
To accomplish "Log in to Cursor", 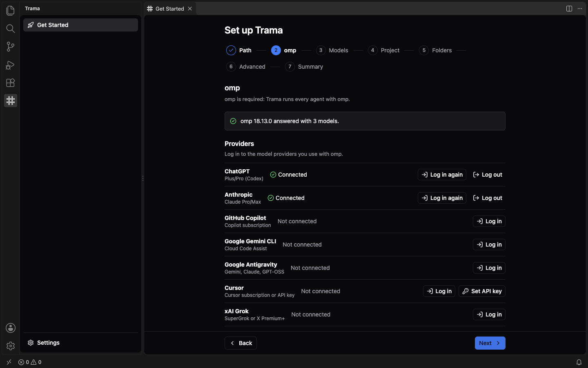I will (439, 291).
